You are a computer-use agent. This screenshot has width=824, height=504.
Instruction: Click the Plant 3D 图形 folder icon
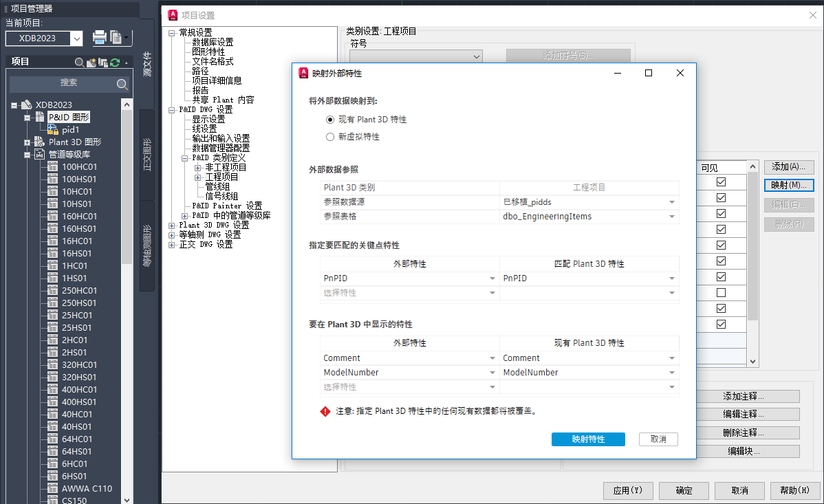[x=39, y=142]
